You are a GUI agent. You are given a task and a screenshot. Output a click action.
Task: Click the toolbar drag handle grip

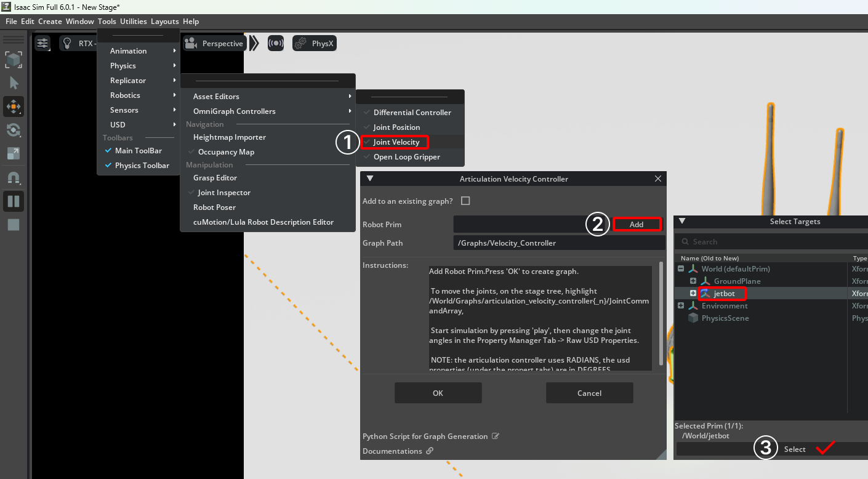pos(14,39)
